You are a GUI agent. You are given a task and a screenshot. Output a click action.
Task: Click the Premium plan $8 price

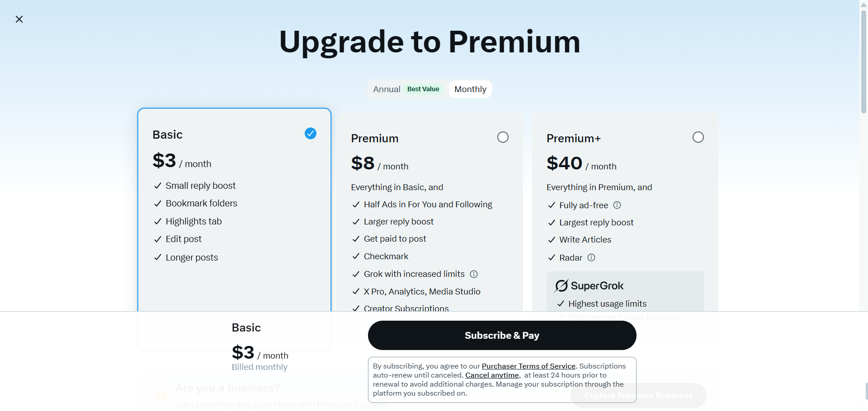coord(363,163)
